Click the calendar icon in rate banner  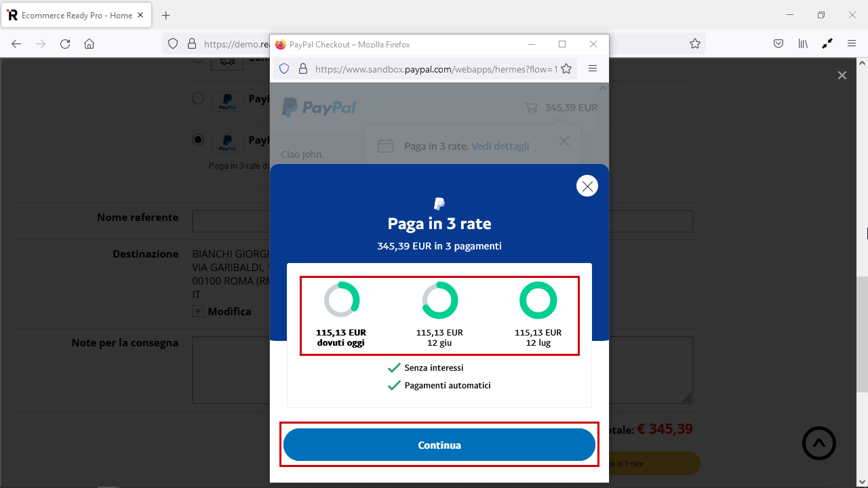tap(386, 146)
